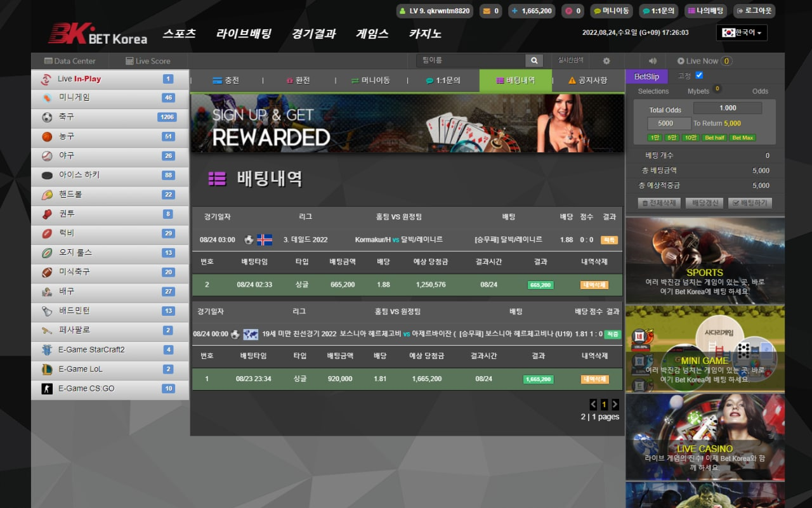Viewport: 812px width, 508px height.
Task: Open the SPORTS promo banner
Action: [705, 260]
